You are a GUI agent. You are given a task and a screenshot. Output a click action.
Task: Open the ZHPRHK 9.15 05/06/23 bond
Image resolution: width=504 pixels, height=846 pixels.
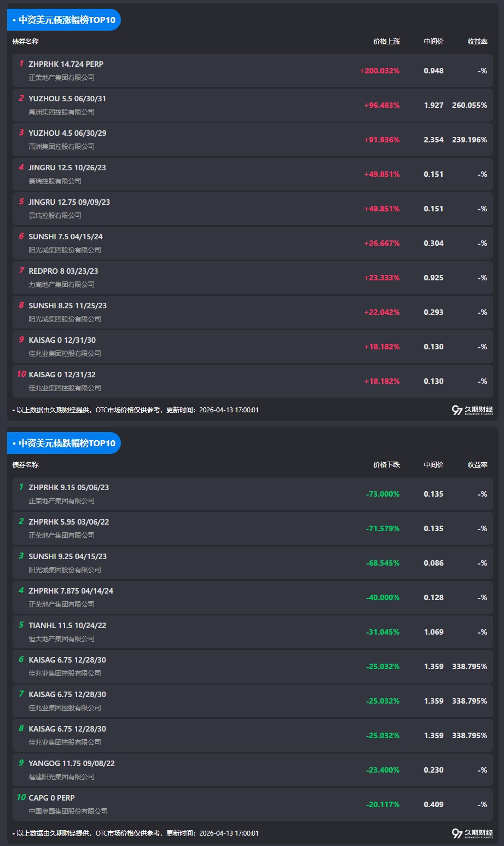69,487
